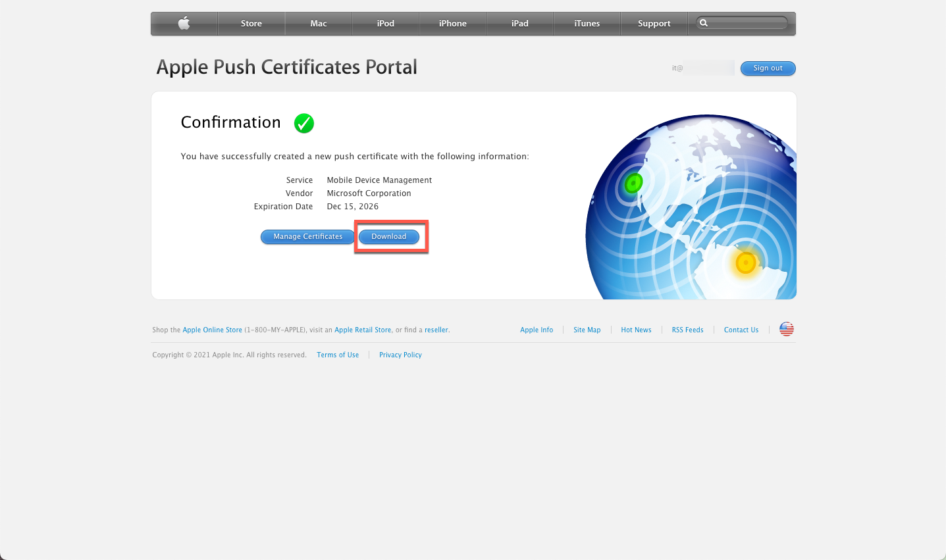View the Privacy Policy link

click(x=400, y=355)
